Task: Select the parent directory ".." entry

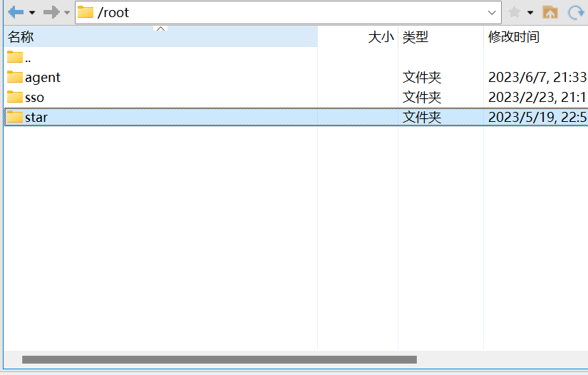Action: 27,58
